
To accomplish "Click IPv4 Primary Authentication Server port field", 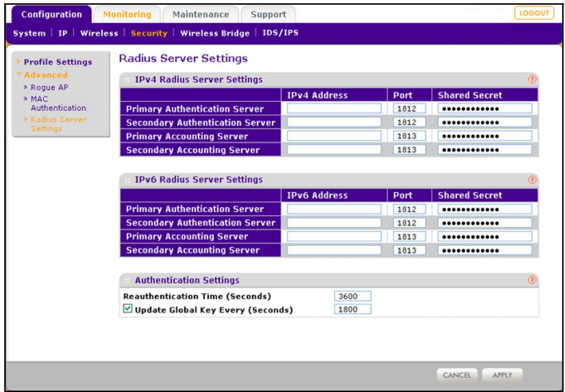I will click(x=409, y=109).
